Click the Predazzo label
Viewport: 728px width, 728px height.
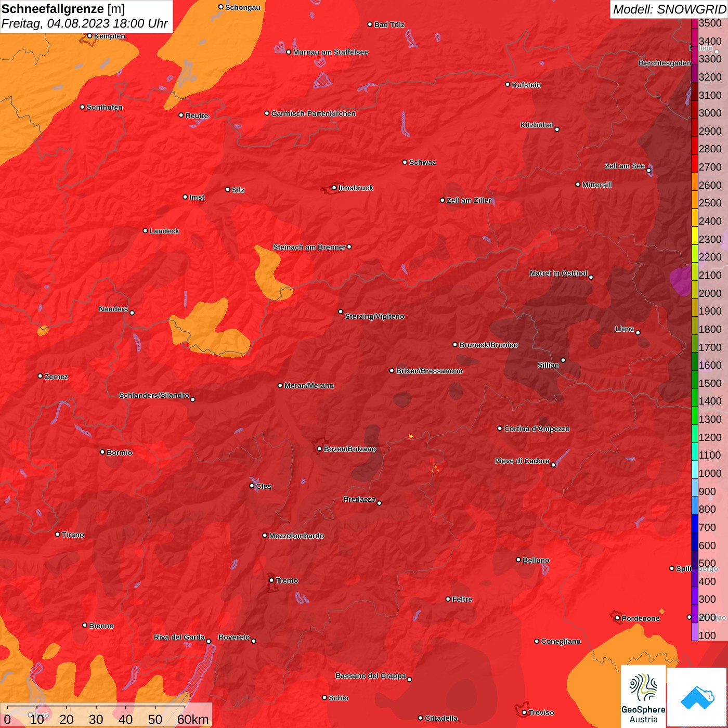359,499
